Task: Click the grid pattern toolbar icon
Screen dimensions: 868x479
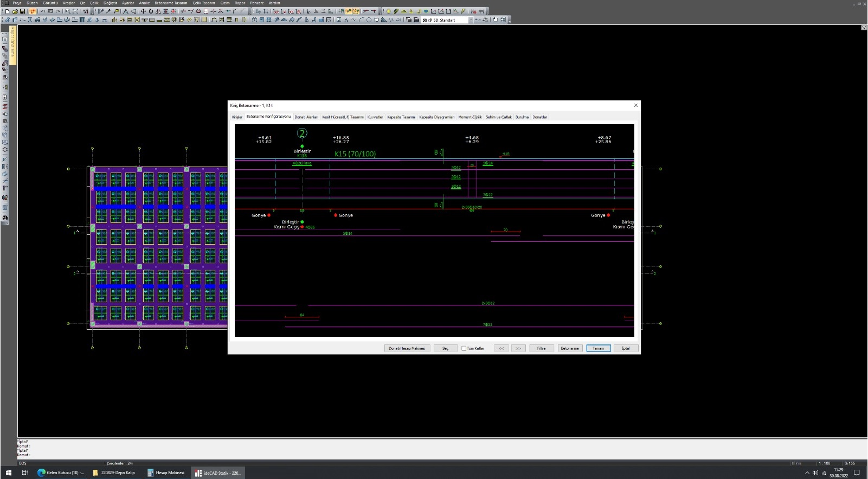Action: click(269, 20)
